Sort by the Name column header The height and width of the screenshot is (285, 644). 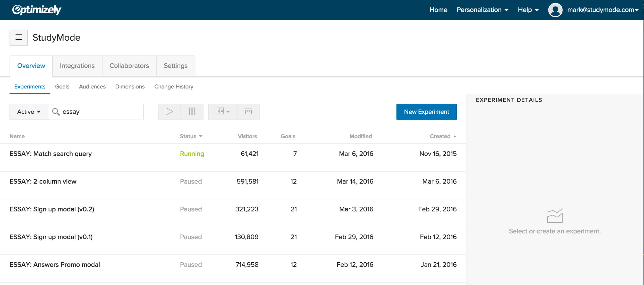tap(17, 136)
